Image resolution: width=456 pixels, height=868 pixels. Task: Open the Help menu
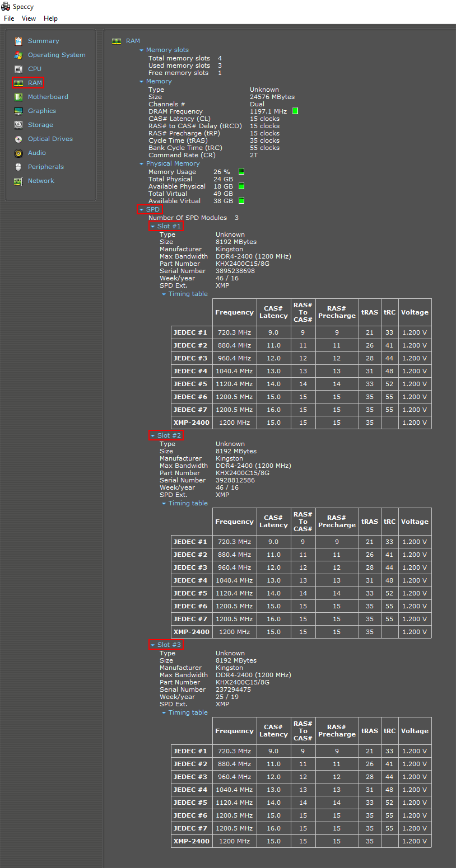[x=50, y=18]
